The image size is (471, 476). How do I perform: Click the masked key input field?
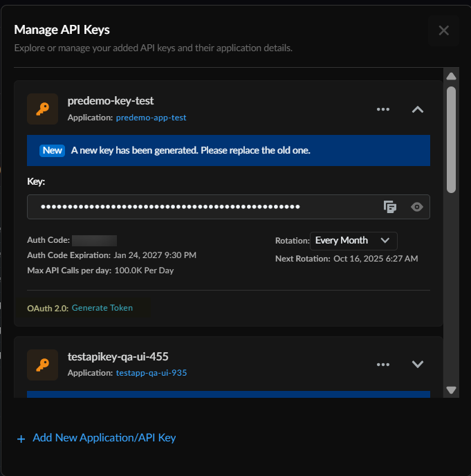(201, 207)
